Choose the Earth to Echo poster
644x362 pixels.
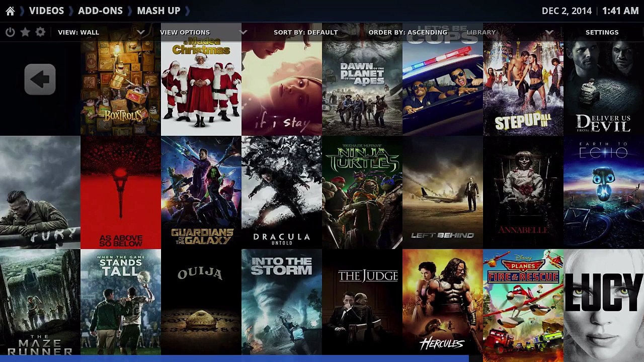point(604,193)
